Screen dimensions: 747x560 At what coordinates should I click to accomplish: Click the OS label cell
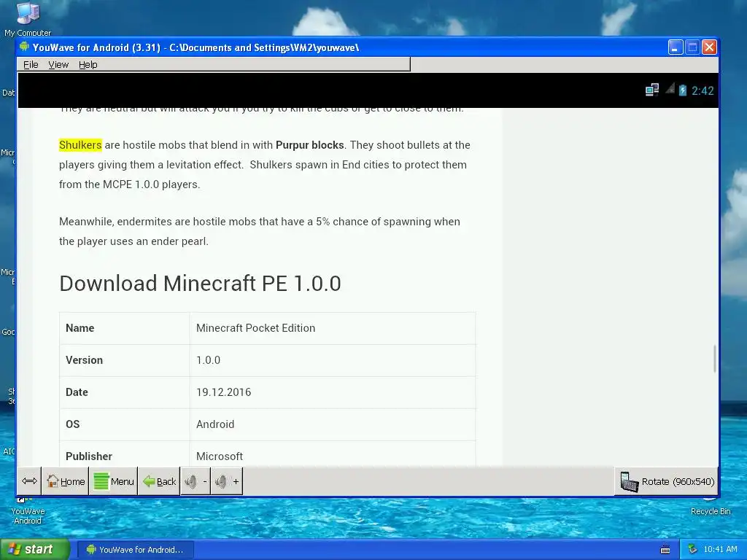tap(124, 424)
